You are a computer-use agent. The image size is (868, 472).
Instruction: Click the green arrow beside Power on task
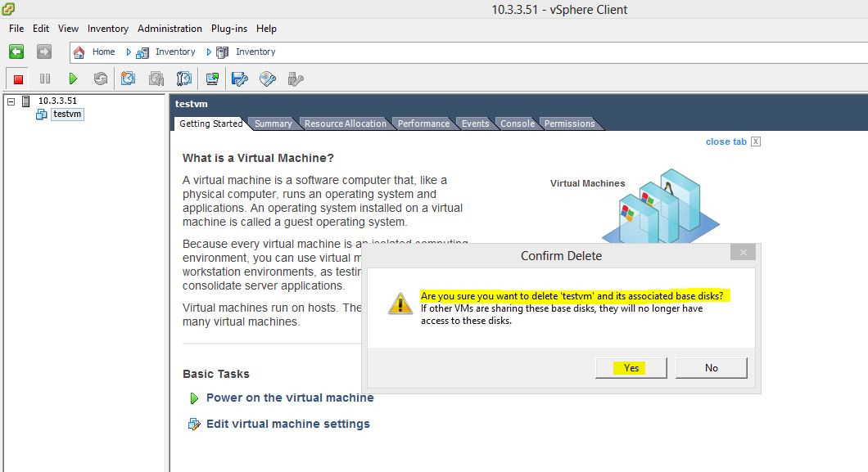point(194,398)
